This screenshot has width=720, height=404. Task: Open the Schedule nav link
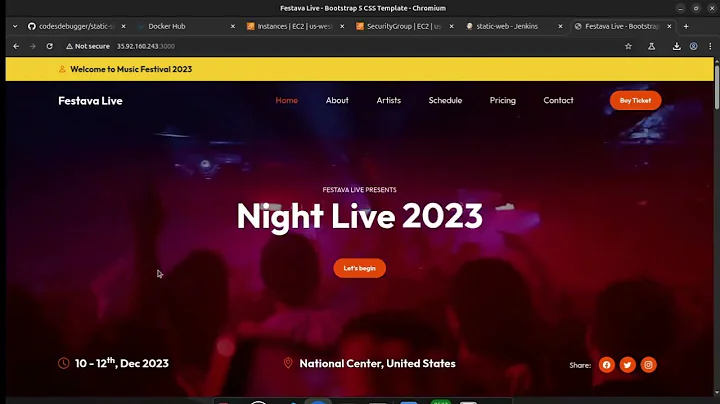click(445, 100)
